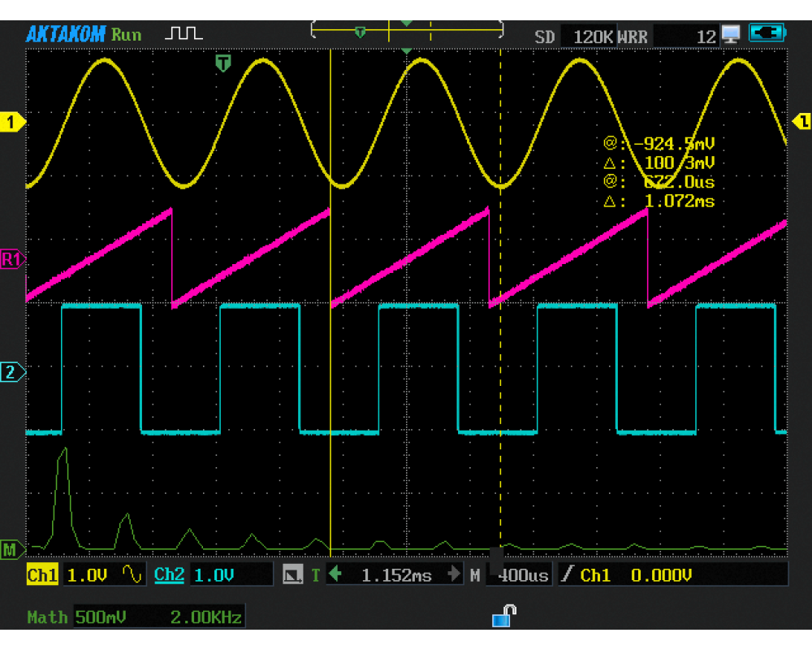Click the left arrow beside 1.152ms
Screen dimensions: 812x650
click(335, 575)
